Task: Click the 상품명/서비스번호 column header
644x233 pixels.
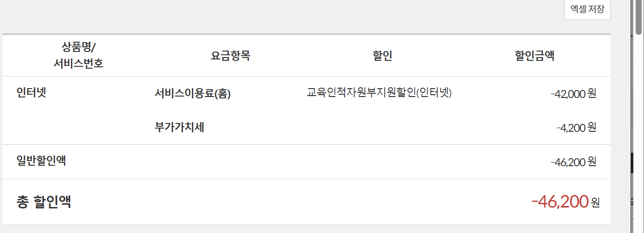Action: pos(78,55)
